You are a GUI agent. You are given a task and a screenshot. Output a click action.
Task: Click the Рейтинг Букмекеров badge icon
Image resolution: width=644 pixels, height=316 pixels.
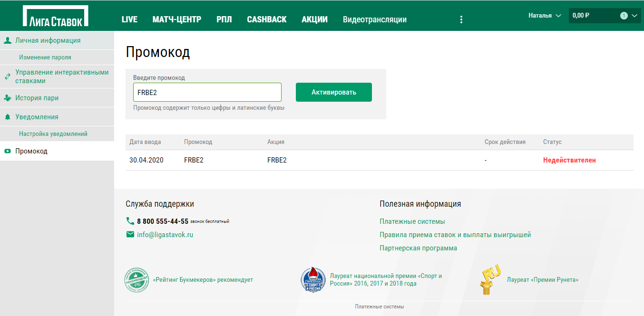point(137,280)
